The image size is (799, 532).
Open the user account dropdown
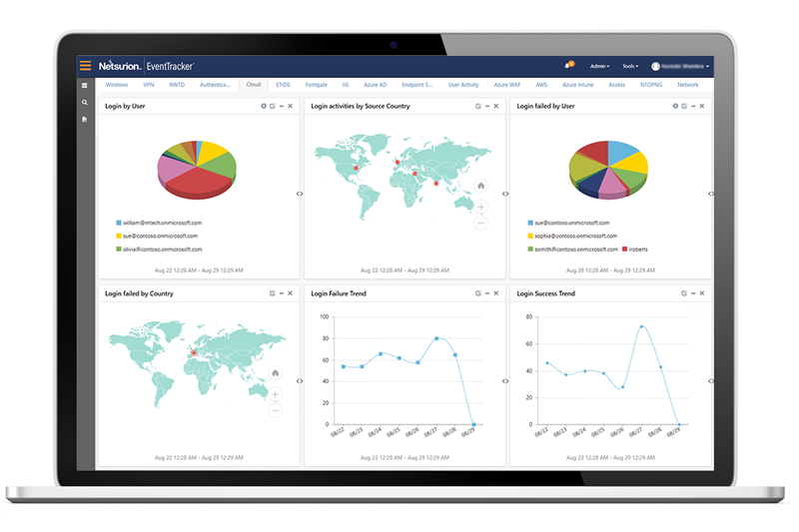[680, 66]
